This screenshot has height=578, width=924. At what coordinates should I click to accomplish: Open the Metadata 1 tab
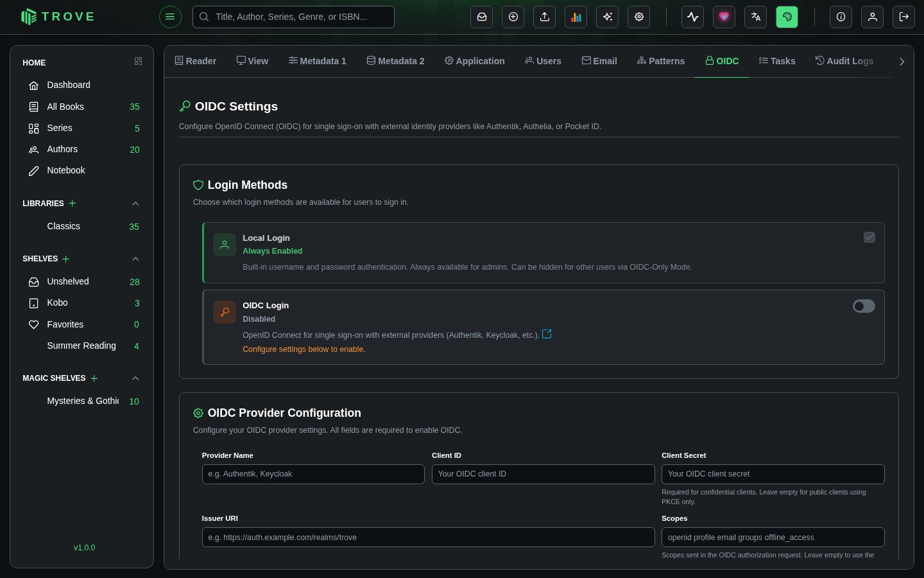[x=318, y=61]
